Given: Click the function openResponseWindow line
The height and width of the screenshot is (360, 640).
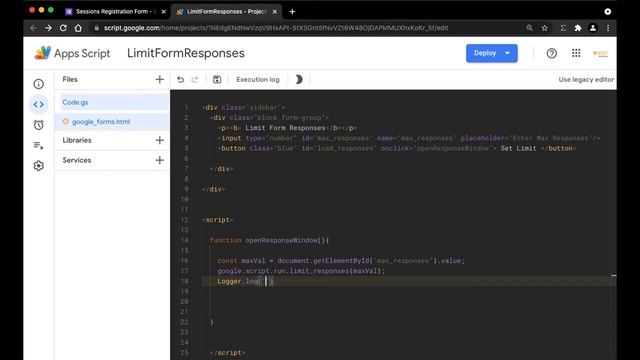Looking at the screenshot, I should point(269,240).
